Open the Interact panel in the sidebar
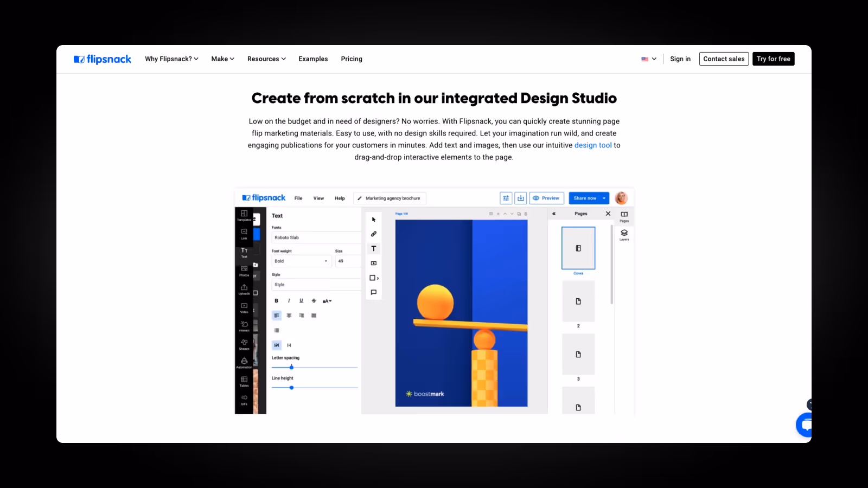868x488 pixels. click(x=244, y=326)
